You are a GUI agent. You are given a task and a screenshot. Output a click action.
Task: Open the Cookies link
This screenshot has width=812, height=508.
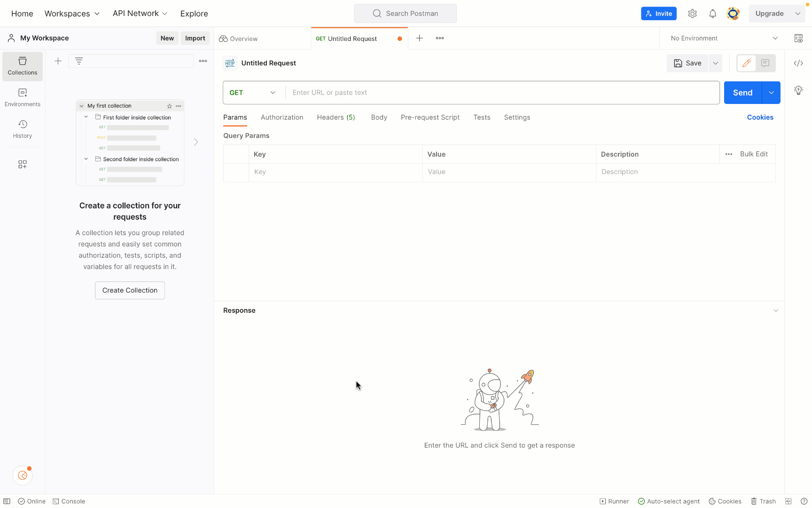coord(760,118)
